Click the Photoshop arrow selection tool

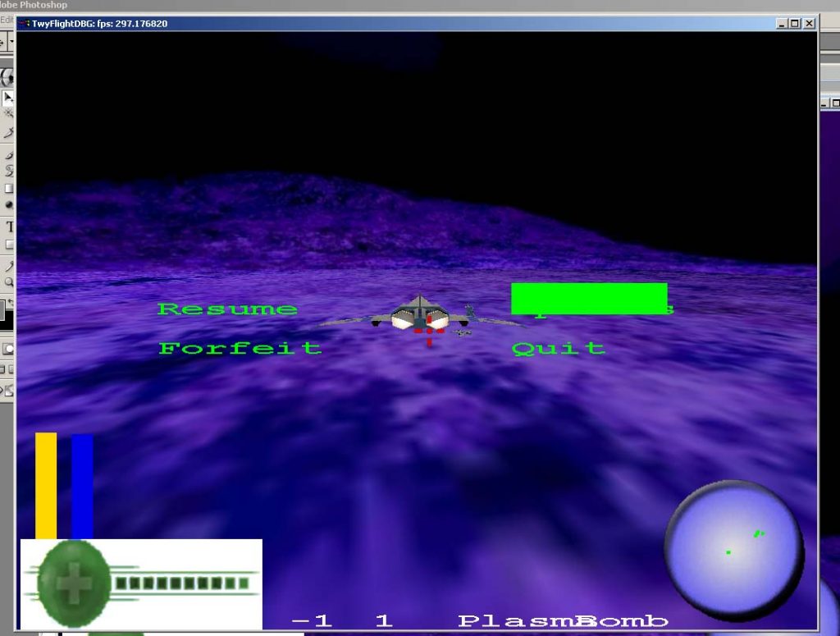point(8,98)
